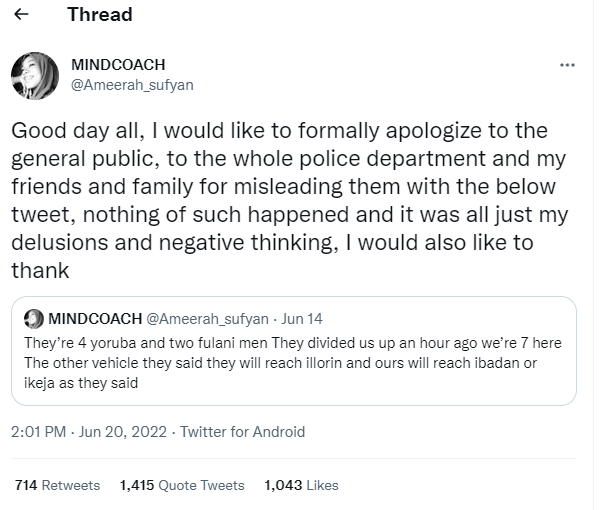Image resolution: width=612 pixels, height=510 pixels.
Task: Click the back arrow icon
Action: coord(22,16)
